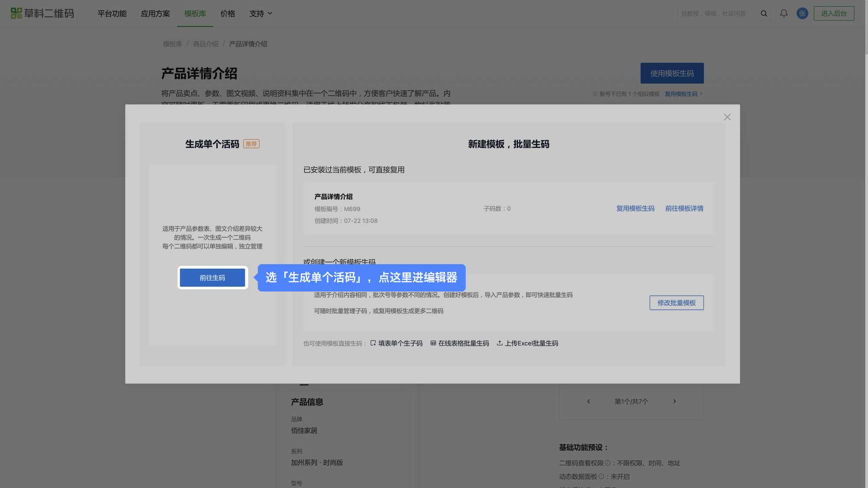868x488 pixels.
Task: Click the 使用模板生码 button
Action: click(672, 73)
